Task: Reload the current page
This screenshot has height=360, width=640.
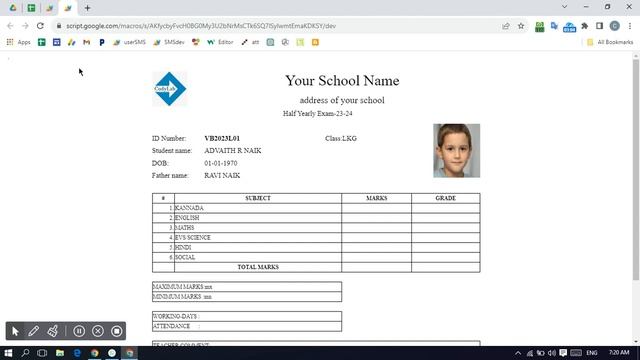Action: pyautogui.click(x=40, y=26)
